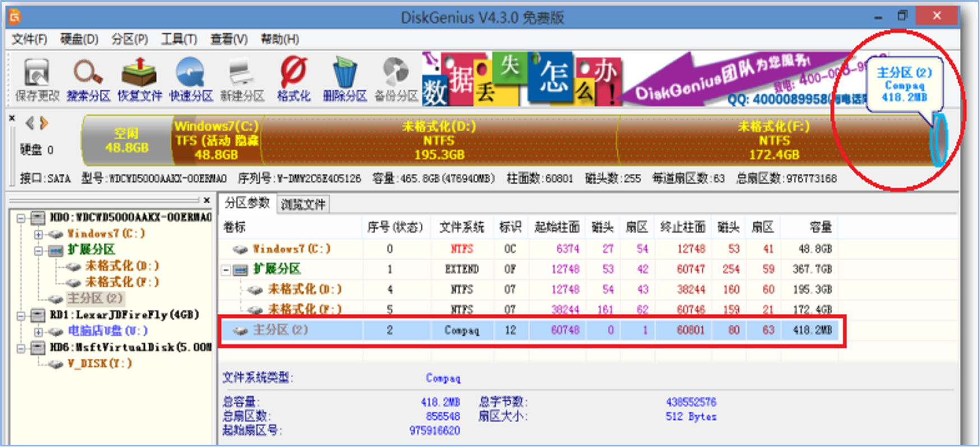Select 扩展分区 in the tree

point(91,250)
